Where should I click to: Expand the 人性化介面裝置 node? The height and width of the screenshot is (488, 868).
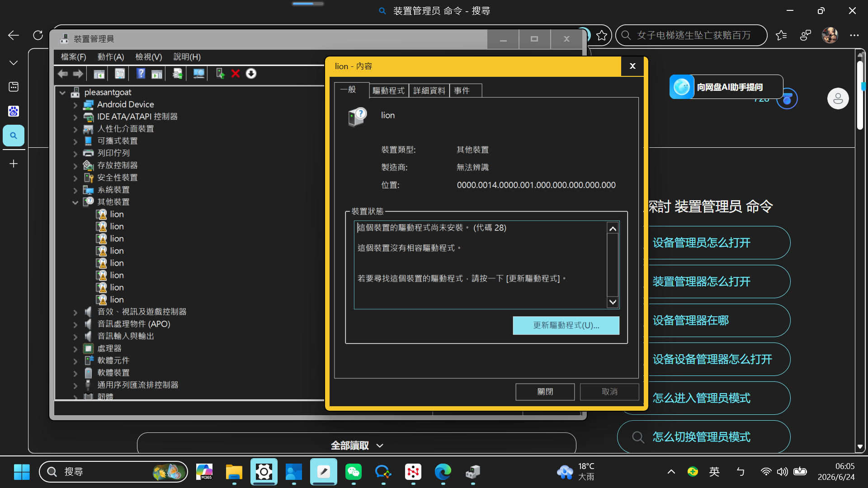pos(75,129)
